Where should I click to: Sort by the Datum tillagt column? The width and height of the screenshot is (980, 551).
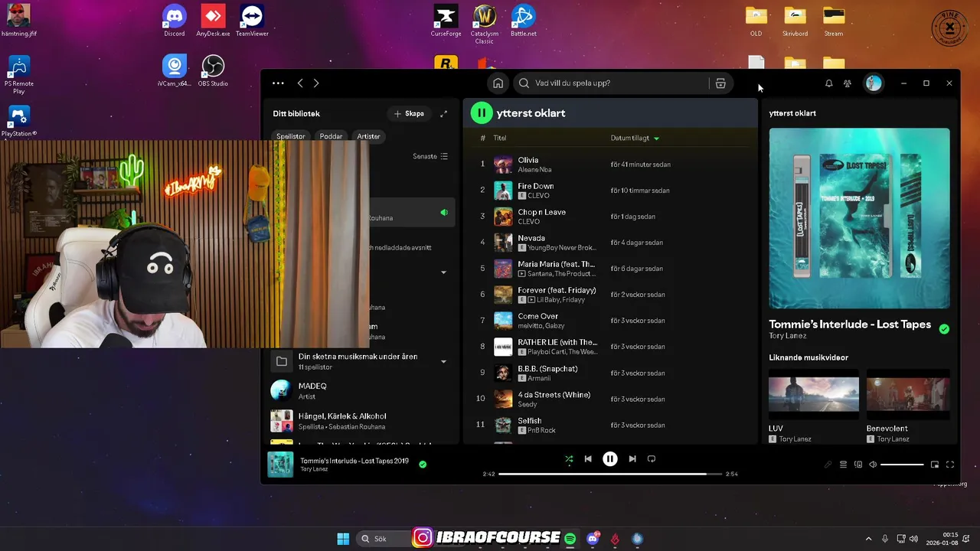point(635,138)
